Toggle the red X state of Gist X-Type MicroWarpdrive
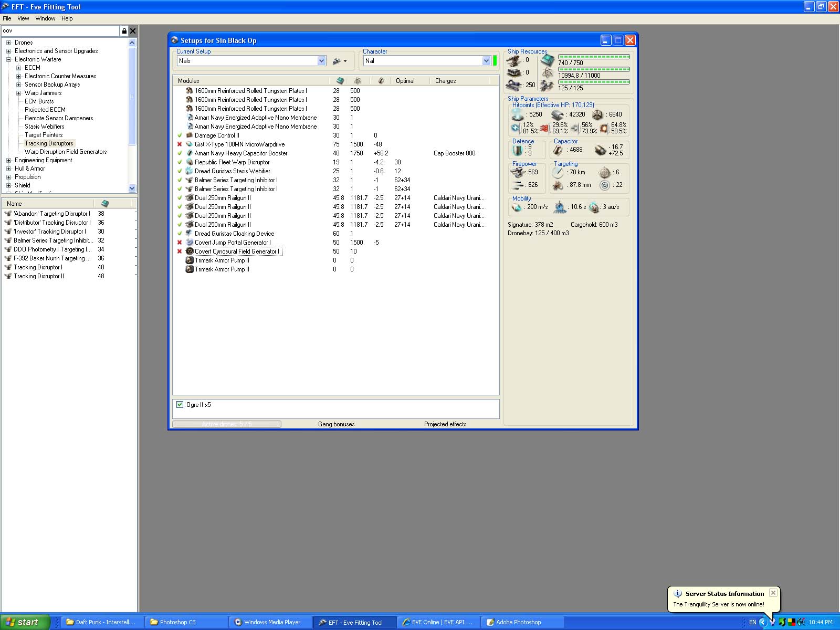The height and width of the screenshot is (630, 840). click(180, 144)
